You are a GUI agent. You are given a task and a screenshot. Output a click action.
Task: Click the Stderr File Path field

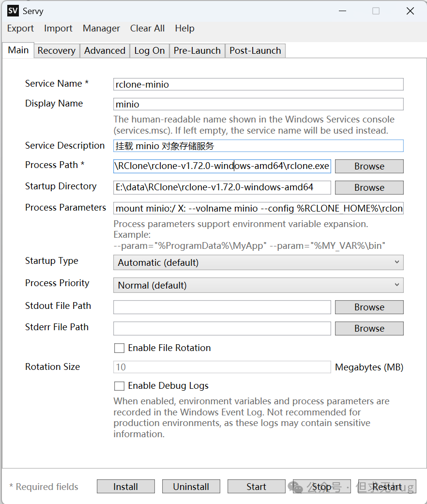pyautogui.click(x=222, y=328)
